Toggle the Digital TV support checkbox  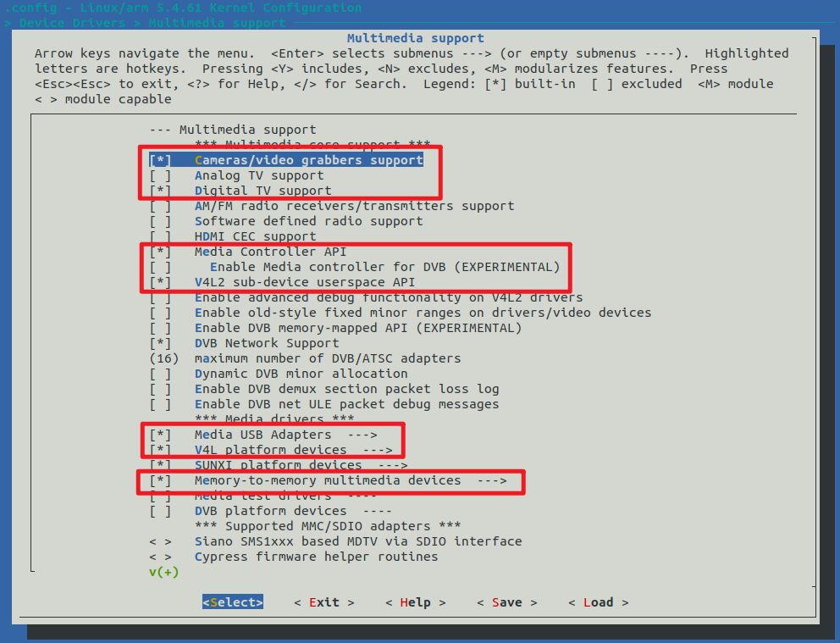(160, 191)
